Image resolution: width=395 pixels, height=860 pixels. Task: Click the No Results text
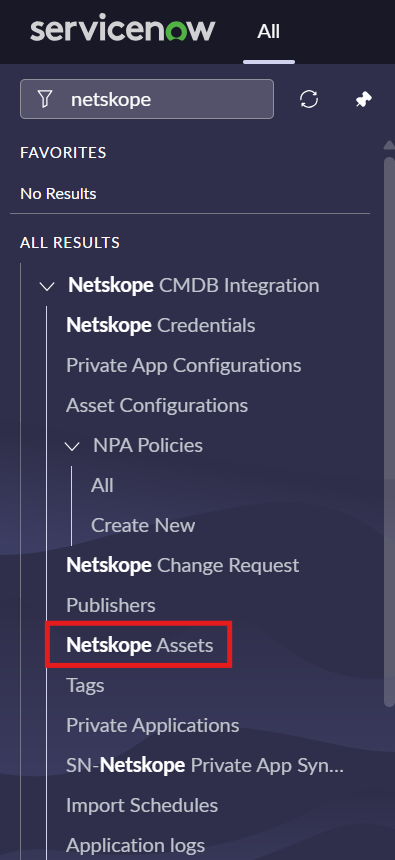coord(58,194)
